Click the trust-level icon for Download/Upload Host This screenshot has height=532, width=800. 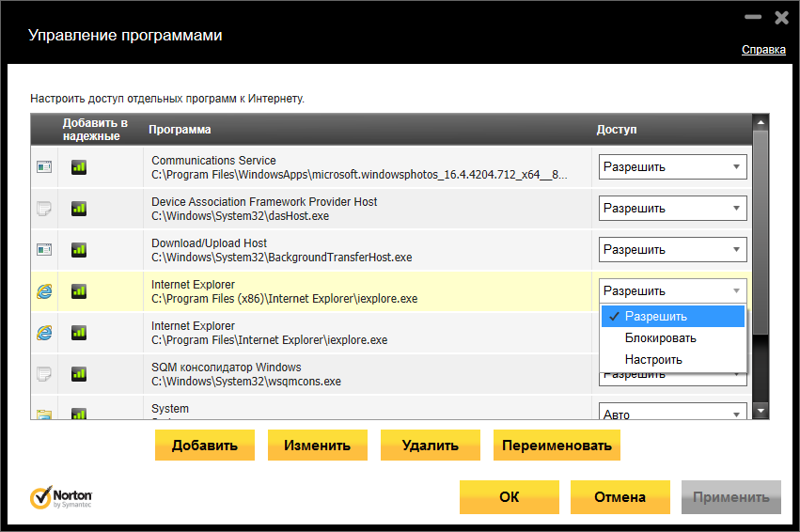[79, 249]
